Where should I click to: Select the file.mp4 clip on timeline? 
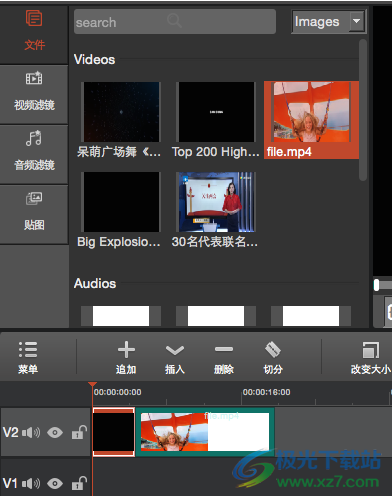click(x=205, y=432)
